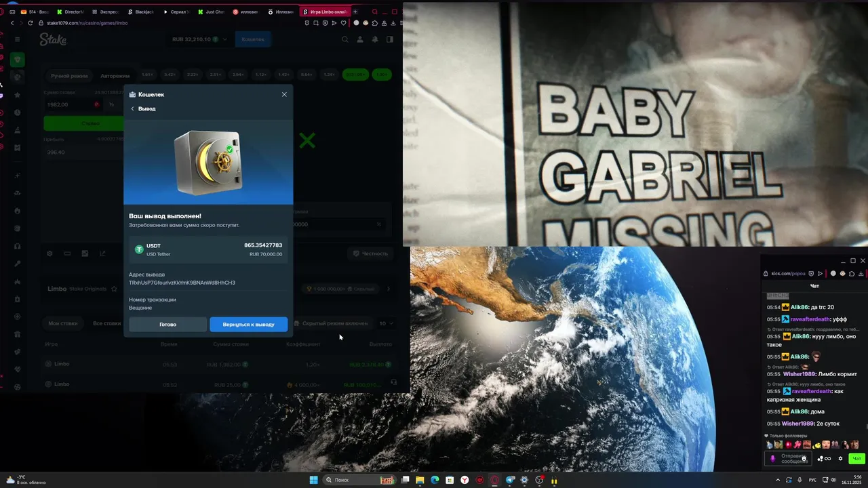
Task: Close the Кошелек wallet dialog
Action: 284,94
